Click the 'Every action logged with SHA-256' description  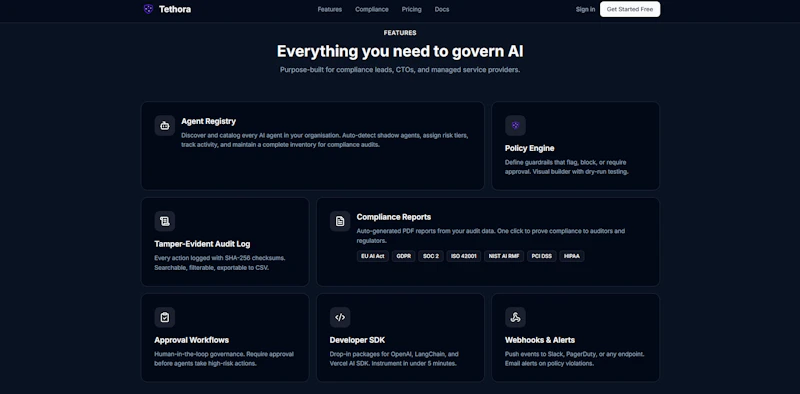pos(219,263)
